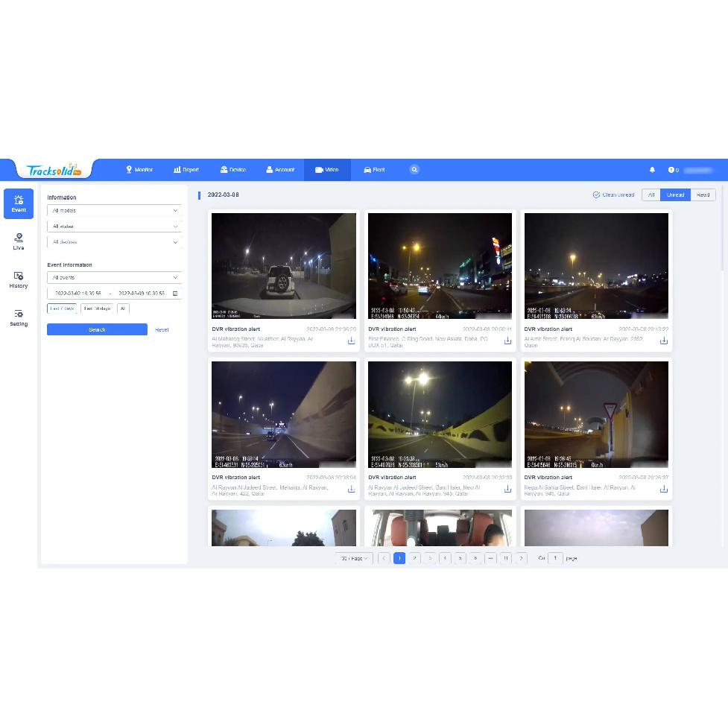
Task: Expand the All devices dropdown
Action: 114,242
